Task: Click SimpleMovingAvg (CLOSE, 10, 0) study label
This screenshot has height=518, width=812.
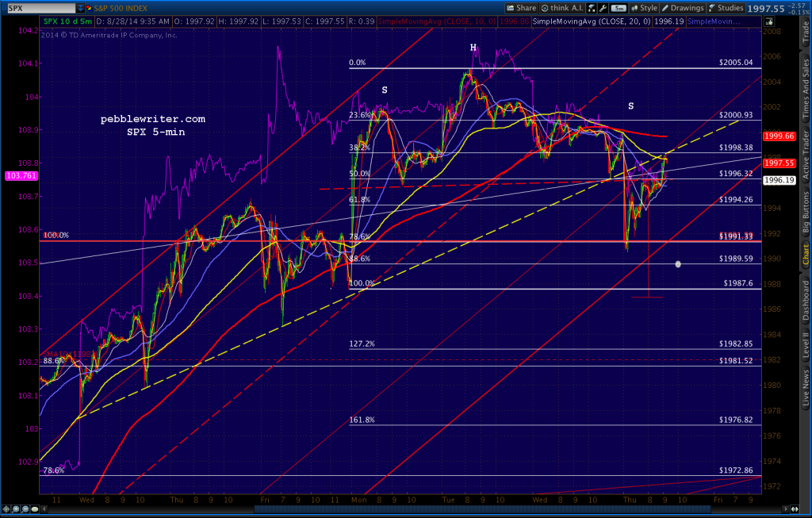Action: point(437,21)
